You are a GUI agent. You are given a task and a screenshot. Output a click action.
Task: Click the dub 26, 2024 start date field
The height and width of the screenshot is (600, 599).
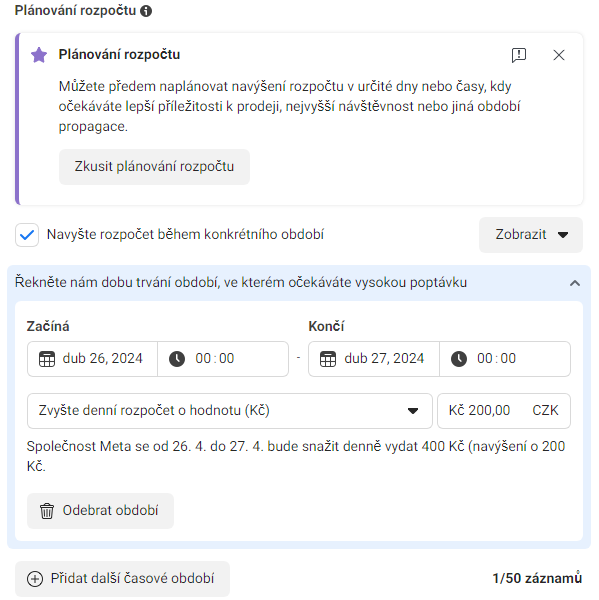(92, 359)
